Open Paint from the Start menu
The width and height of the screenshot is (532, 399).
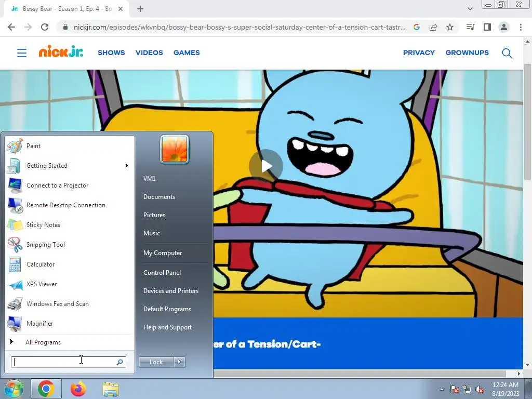33,146
